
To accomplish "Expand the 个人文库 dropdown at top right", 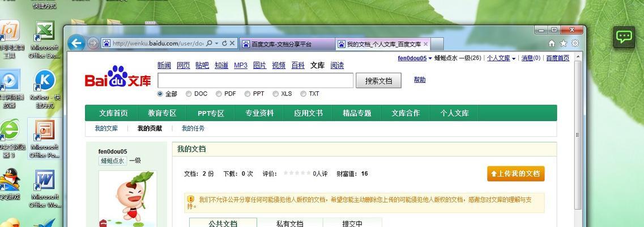I will tap(514, 59).
